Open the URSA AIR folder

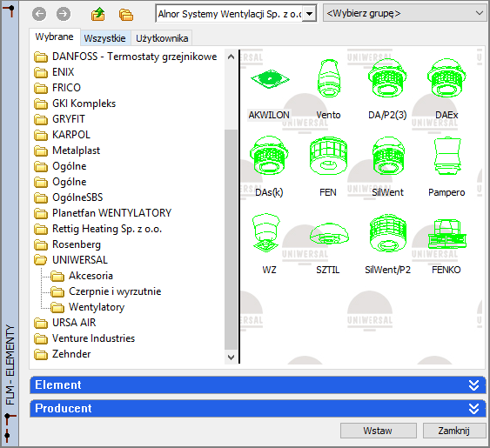pos(65,323)
